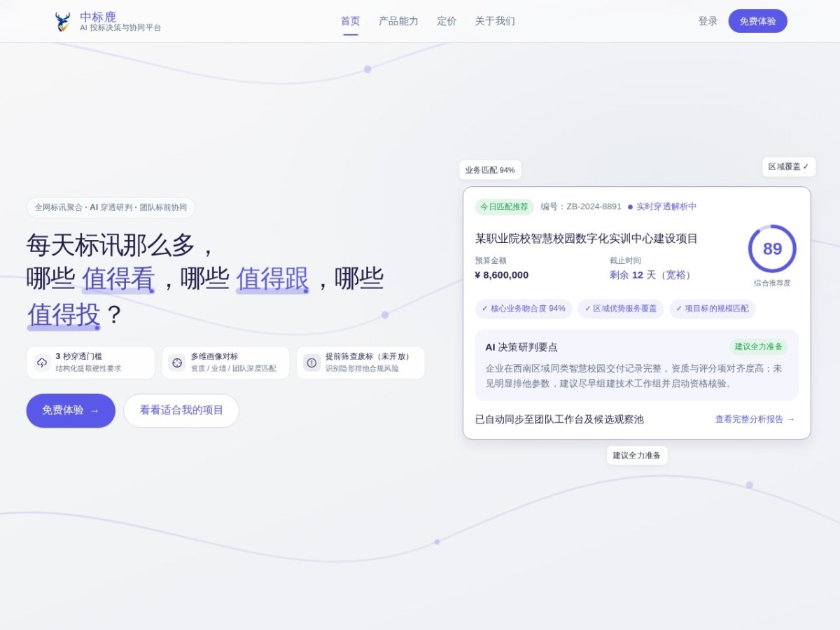Viewport: 840px width, 630px height.
Task: Click the highlighted 值得看 text
Action: tap(118, 279)
